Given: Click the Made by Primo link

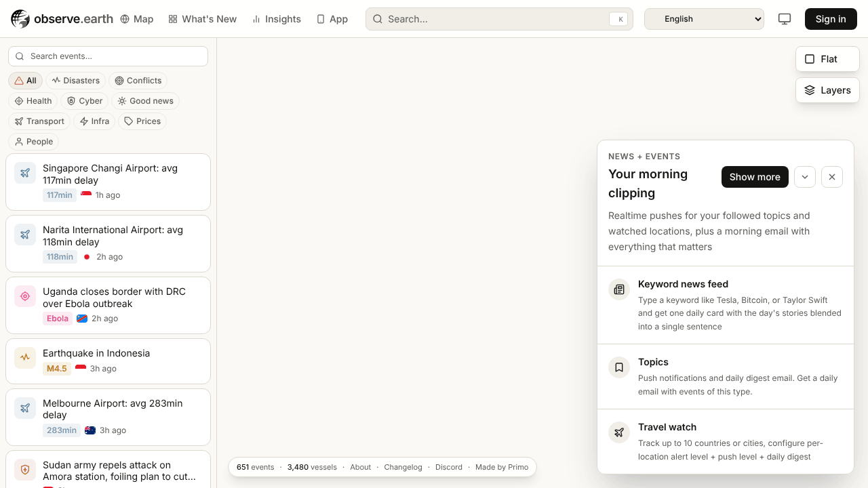Looking at the screenshot, I should [x=502, y=467].
